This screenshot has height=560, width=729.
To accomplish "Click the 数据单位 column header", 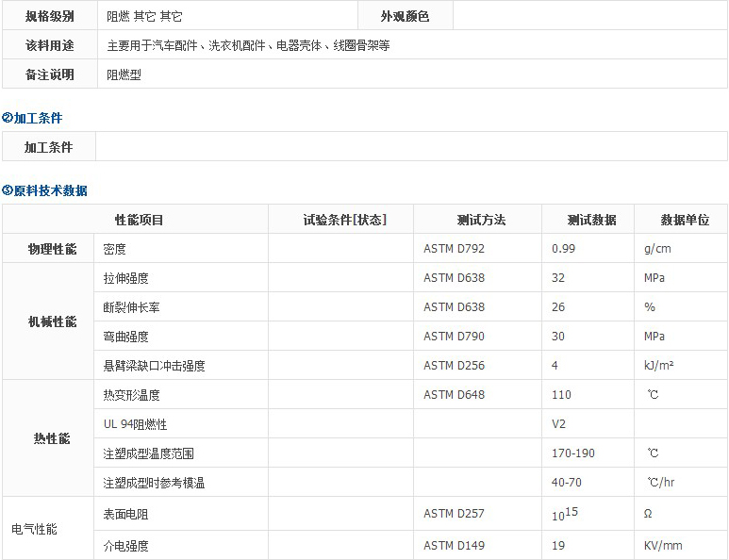I will [x=684, y=220].
